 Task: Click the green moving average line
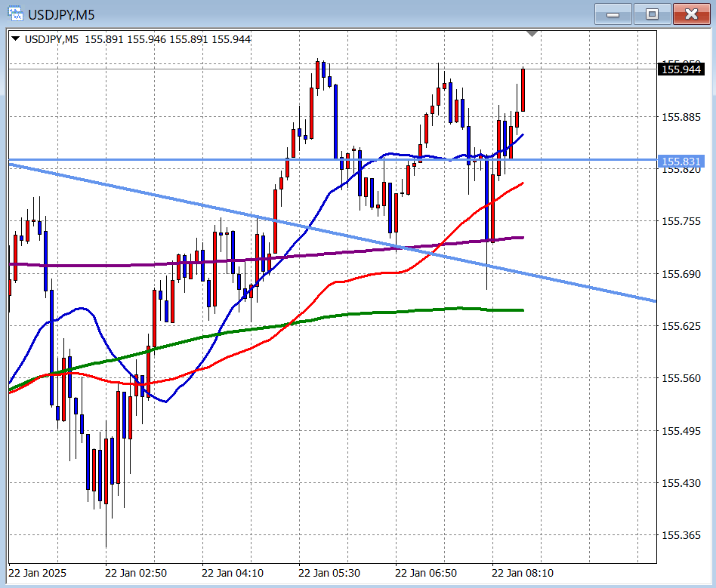tap(378, 312)
